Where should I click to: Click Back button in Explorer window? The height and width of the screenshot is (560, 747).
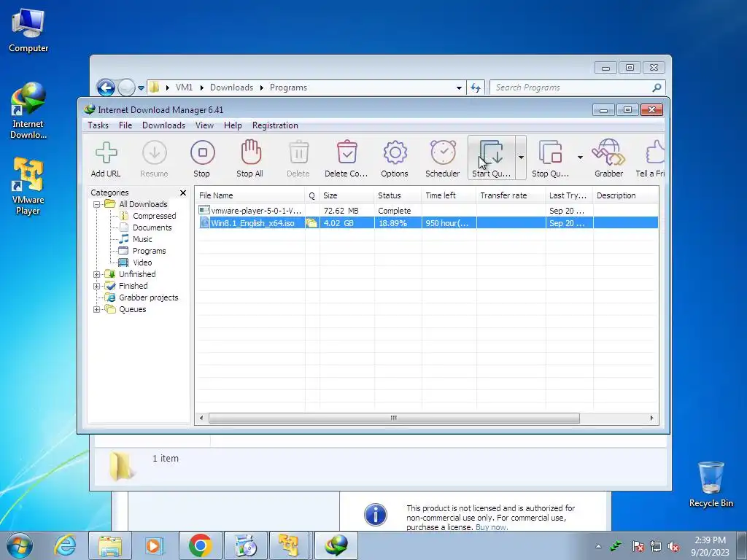pyautogui.click(x=106, y=87)
